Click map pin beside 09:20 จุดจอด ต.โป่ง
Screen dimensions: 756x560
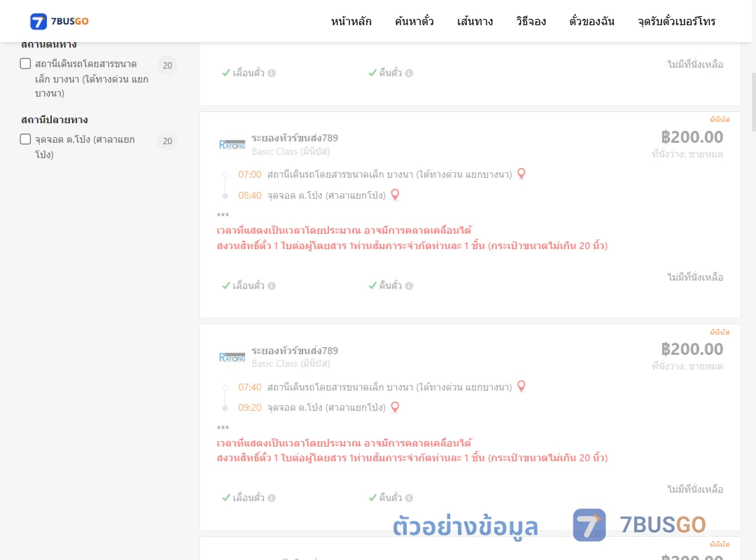(x=395, y=407)
